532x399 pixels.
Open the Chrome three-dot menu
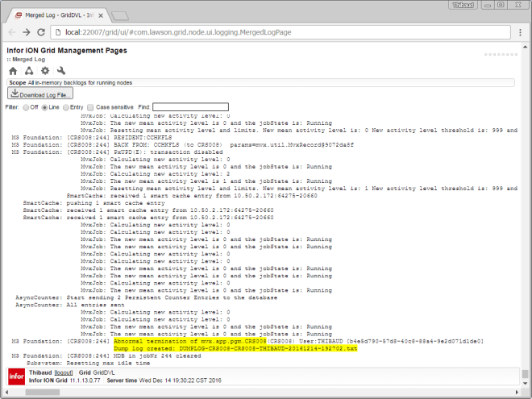[x=520, y=31]
